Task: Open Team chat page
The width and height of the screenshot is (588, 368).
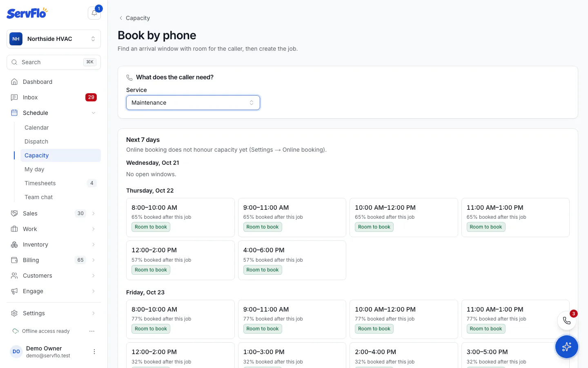Action: (60, 197)
